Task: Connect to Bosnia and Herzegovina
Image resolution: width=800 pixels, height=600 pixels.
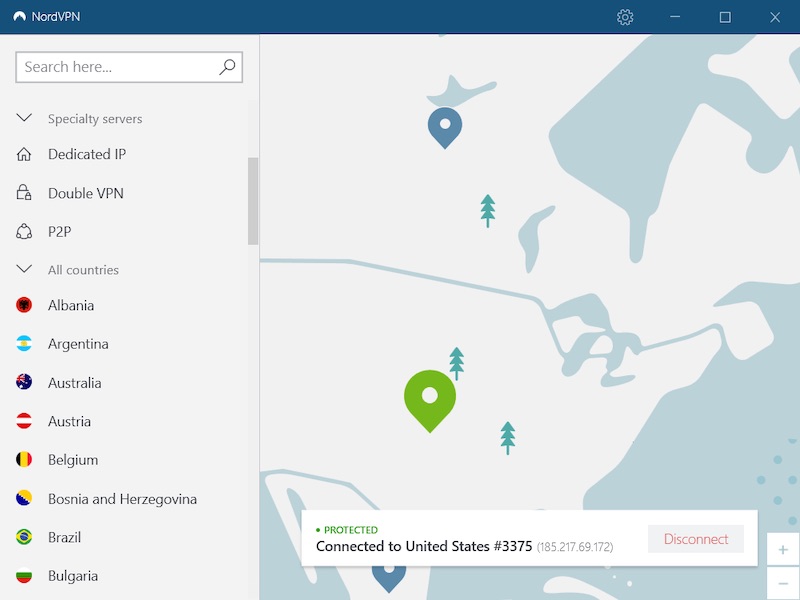Action: (122, 499)
